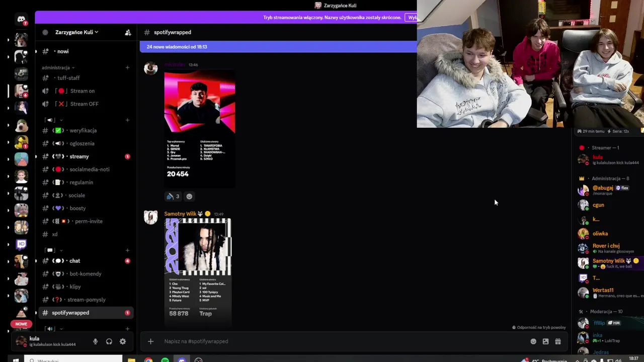Collapse the category above chat channel
The height and width of the screenshot is (362, 644).
pos(53,250)
